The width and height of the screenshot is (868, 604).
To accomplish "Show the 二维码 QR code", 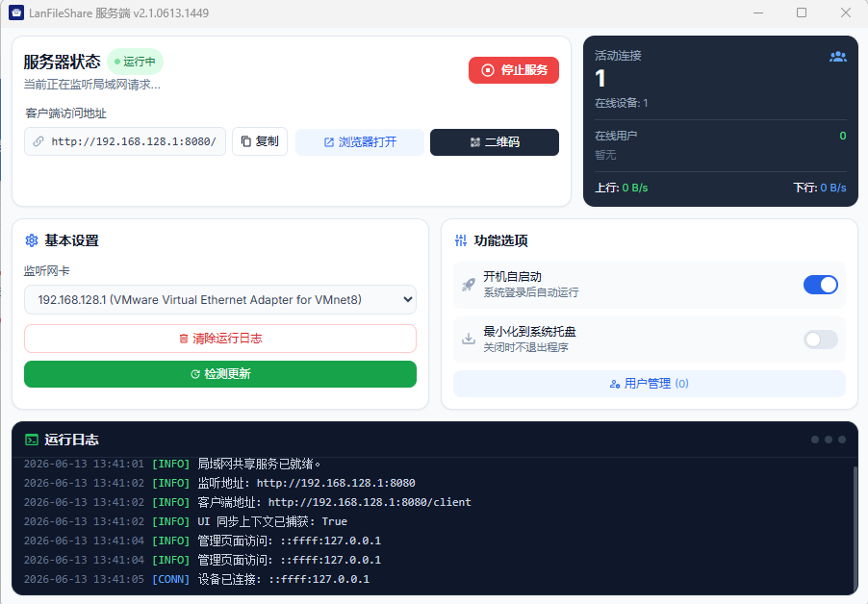I will 495,142.
